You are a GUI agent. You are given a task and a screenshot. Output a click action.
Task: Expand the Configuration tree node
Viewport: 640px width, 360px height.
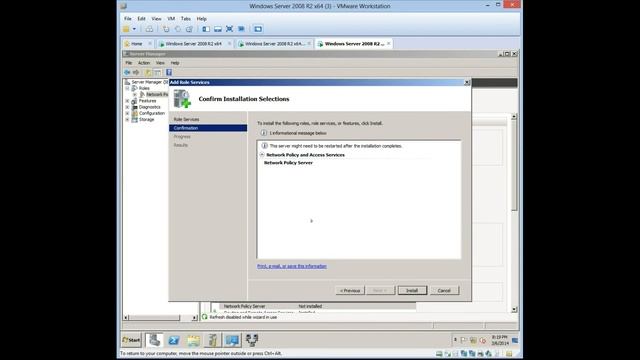click(127, 113)
